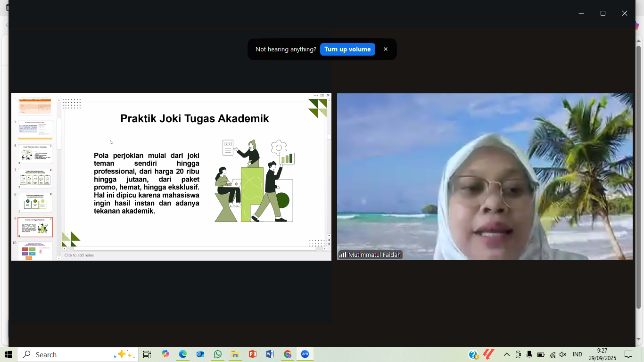The height and width of the screenshot is (362, 644).
Task: Open File Explorer from the taskbar
Action: [235, 354]
